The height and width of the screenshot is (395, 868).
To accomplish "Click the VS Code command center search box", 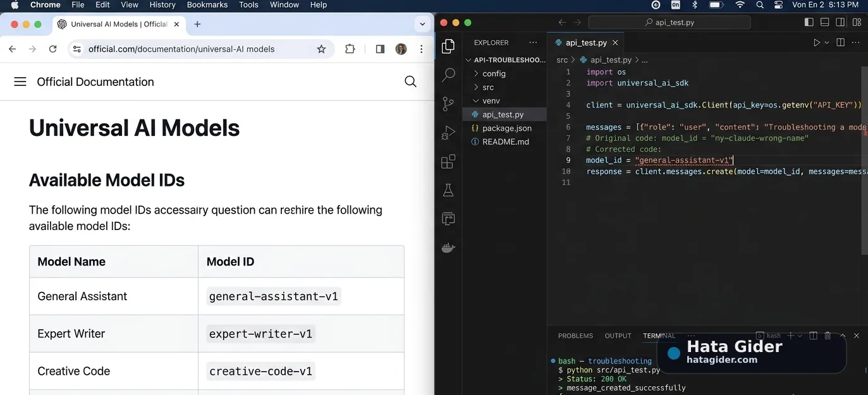I will [x=669, y=22].
